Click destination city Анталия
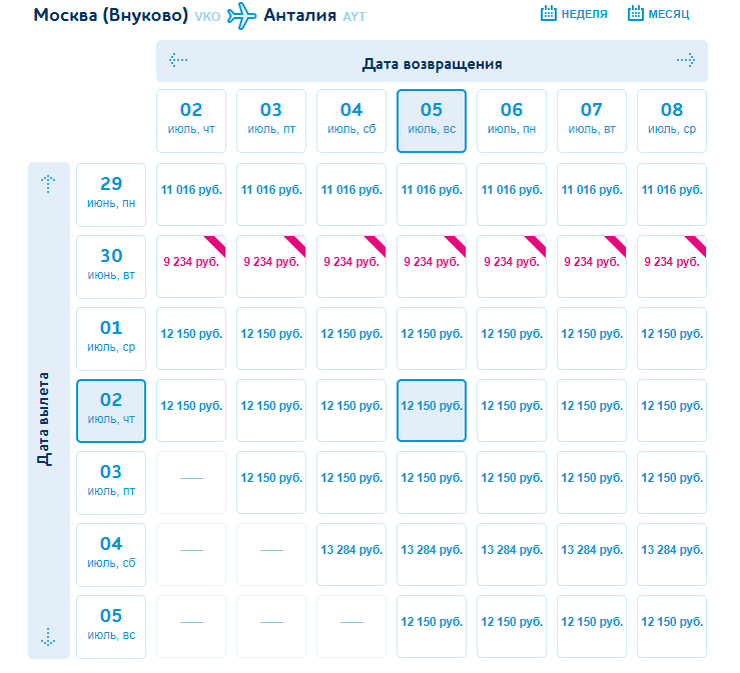740x673 pixels. (x=300, y=15)
